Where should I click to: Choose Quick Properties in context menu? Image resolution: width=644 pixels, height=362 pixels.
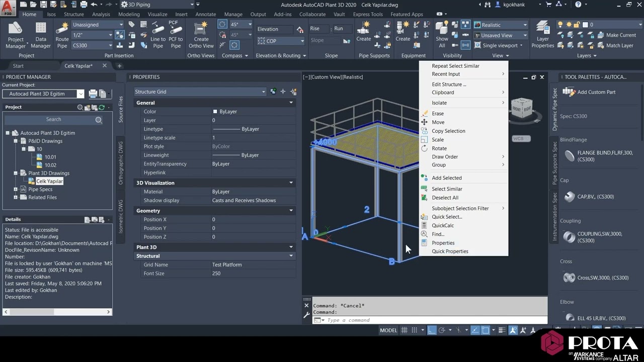[x=450, y=251]
